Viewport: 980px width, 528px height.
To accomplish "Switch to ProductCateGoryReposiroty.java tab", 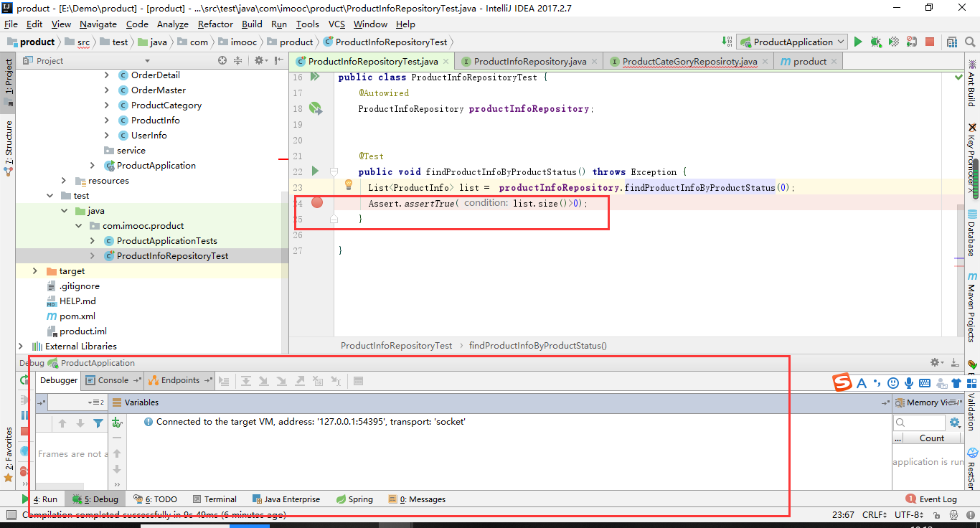I will click(x=689, y=61).
